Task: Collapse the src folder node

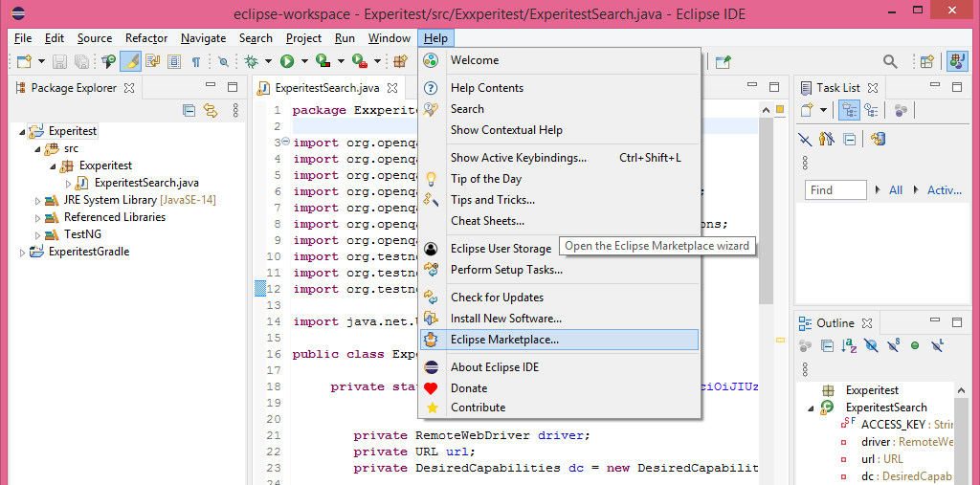Action: pos(38,148)
